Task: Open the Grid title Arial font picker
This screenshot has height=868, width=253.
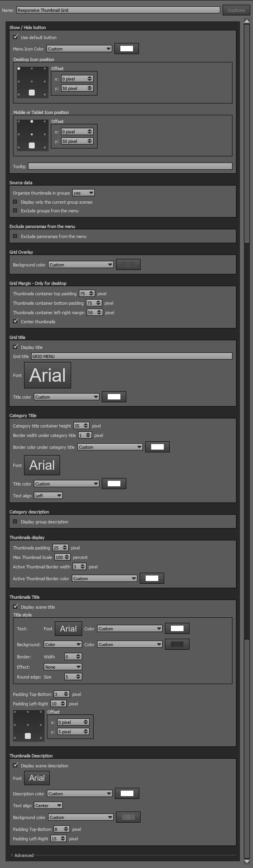Action: point(47,375)
